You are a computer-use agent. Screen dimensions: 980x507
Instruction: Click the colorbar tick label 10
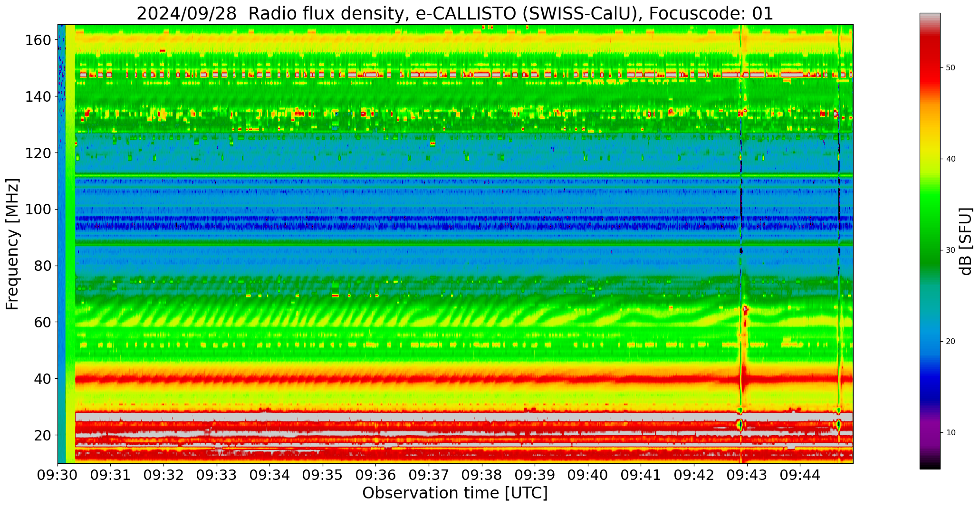(951, 433)
